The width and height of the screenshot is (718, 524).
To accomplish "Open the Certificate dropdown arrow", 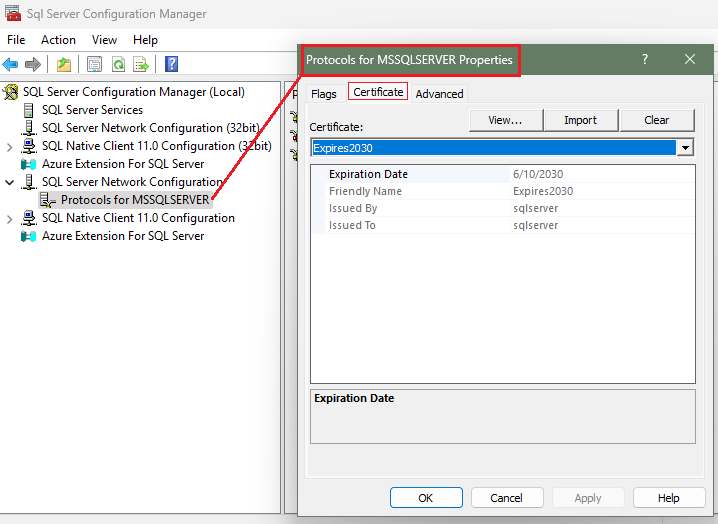I will pyautogui.click(x=685, y=148).
